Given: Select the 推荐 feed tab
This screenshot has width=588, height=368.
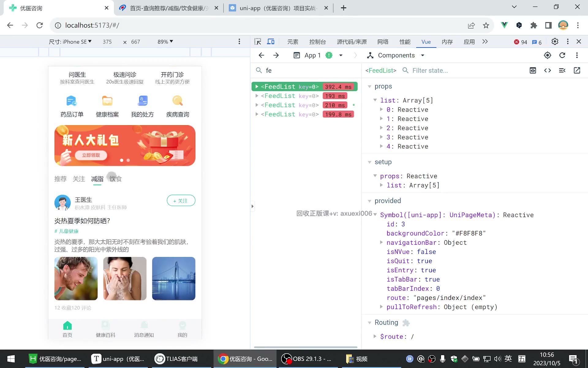Looking at the screenshot, I should (60, 179).
